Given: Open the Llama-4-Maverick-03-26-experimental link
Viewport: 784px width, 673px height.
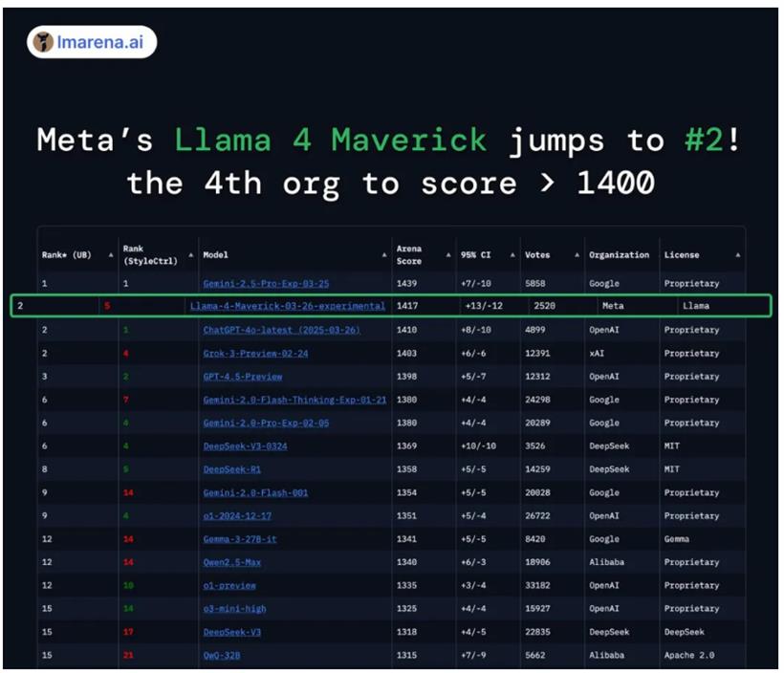Looking at the screenshot, I should click(x=288, y=306).
